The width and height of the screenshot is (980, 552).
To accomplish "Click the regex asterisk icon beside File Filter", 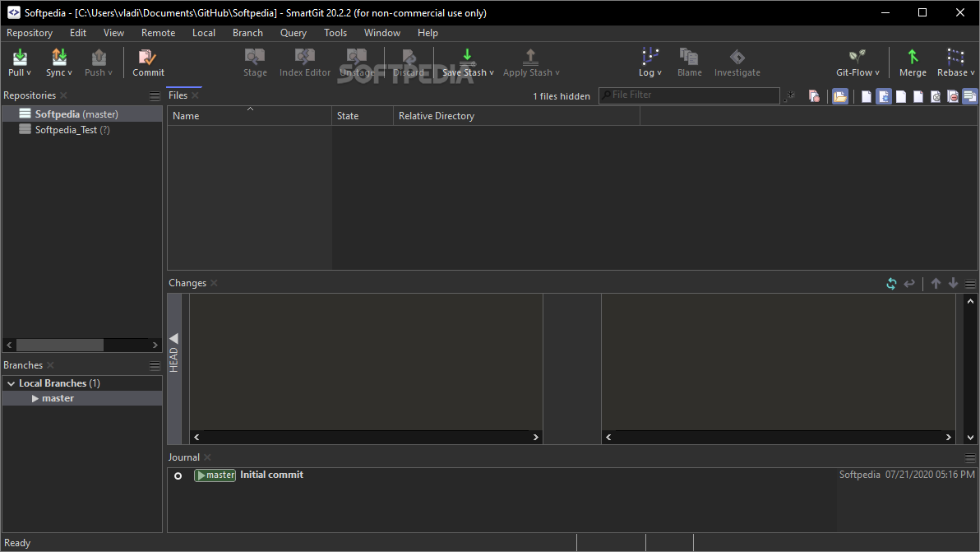I will click(791, 95).
